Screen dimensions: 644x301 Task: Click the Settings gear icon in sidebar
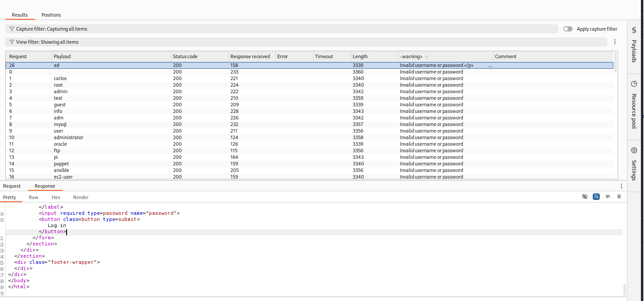[x=633, y=150]
